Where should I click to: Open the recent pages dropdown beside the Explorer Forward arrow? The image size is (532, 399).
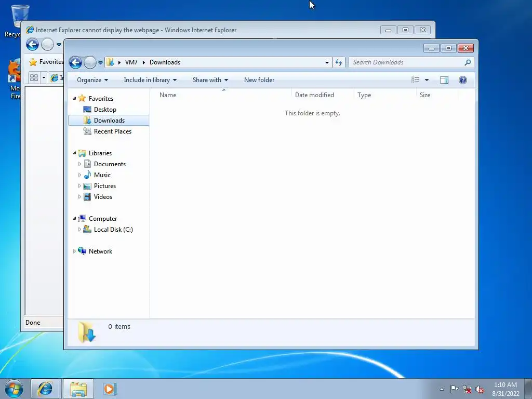[x=100, y=63]
